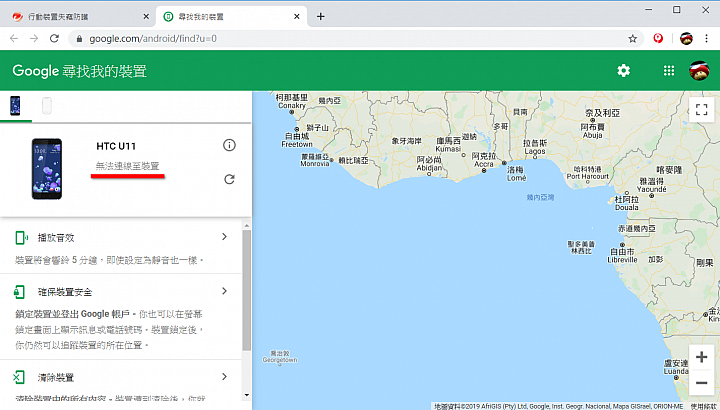
Task: Click the play sound phone icon
Action: [21, 237]
